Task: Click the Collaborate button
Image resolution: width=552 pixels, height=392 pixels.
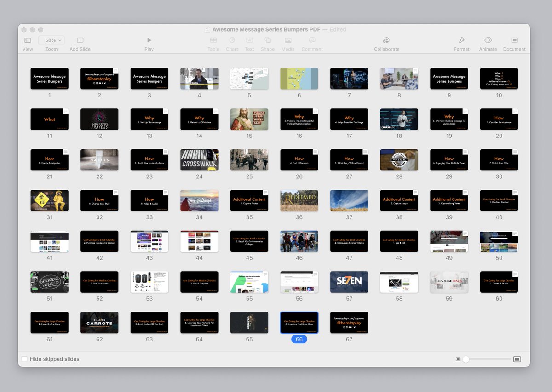Action: [x=386, y=40]
